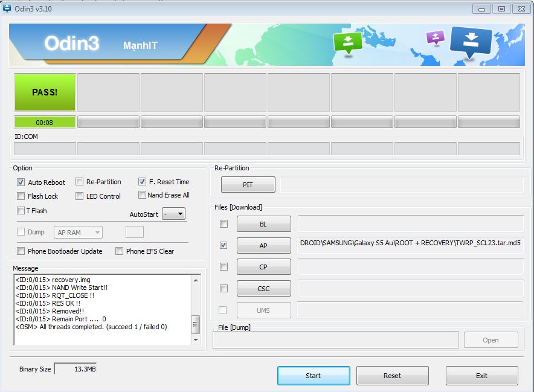
Task: Click the AP file browse button
Action: click(x=263, y=246)
